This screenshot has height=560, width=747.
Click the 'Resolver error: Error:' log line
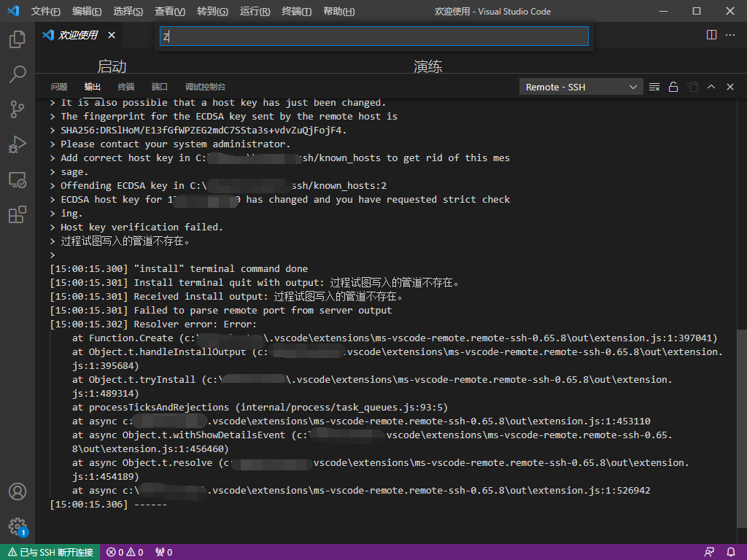point(153,324)
